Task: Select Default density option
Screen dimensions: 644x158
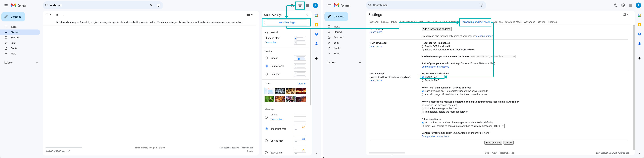Action: tap(266, 58)
